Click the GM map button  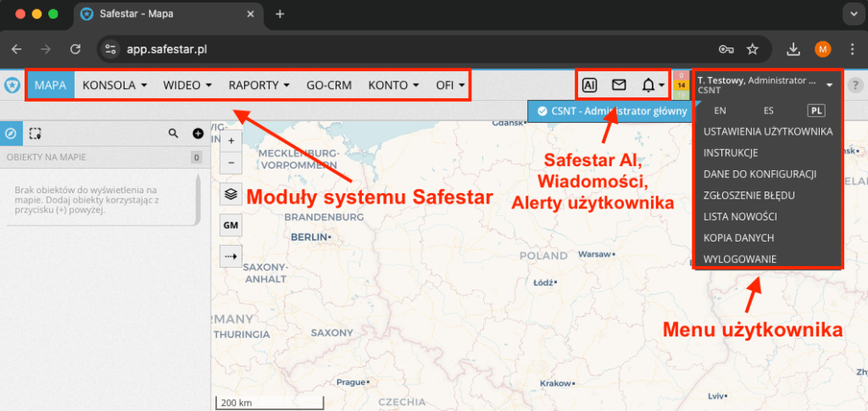click(231, 225)
